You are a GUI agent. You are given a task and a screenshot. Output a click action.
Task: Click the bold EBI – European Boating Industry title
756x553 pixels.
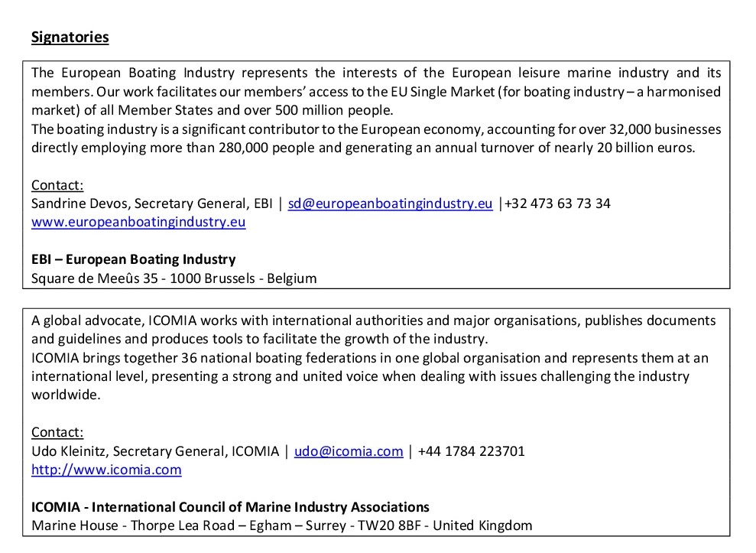134,259
